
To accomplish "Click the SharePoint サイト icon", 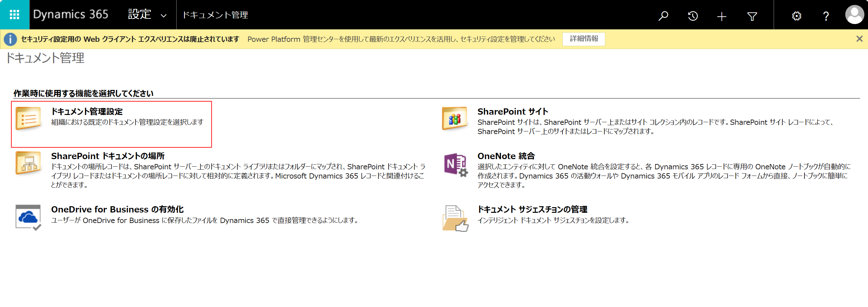I will point(455,118).
